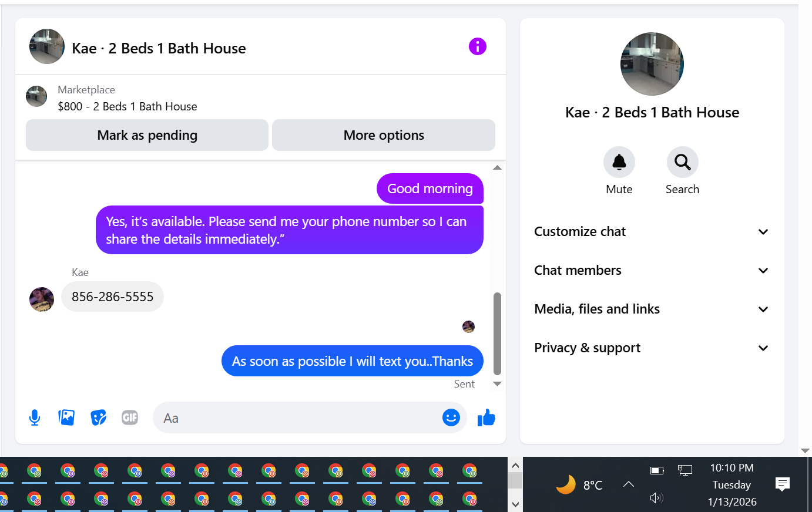Expand Privacy & support section
This screenshot has width=812, height=512.
652,348
